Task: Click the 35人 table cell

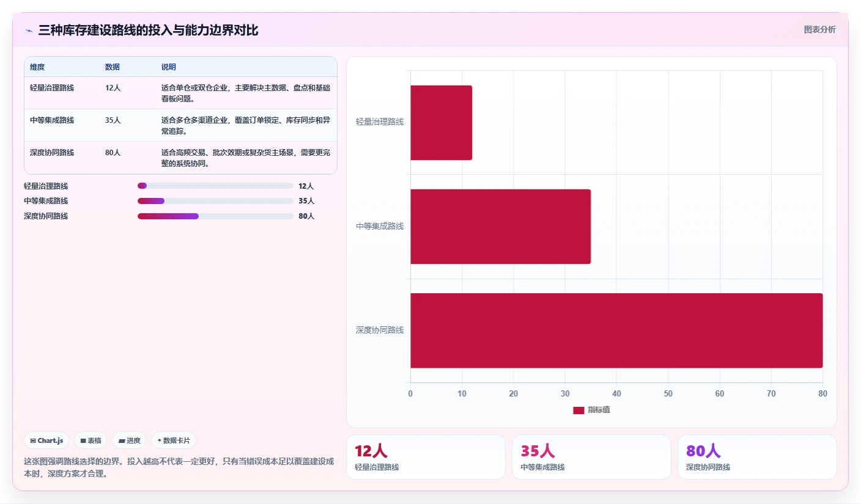Action: [x=113, y=120]
